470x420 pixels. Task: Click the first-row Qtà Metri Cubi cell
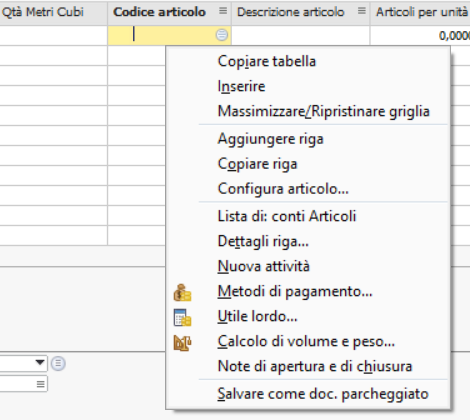[x=53, y=35]
